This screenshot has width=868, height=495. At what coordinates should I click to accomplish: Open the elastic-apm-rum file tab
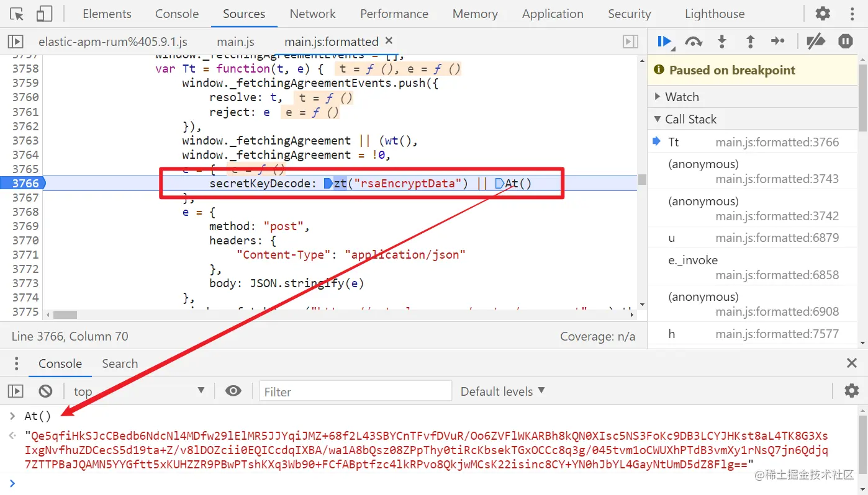[x=113, y=42]
